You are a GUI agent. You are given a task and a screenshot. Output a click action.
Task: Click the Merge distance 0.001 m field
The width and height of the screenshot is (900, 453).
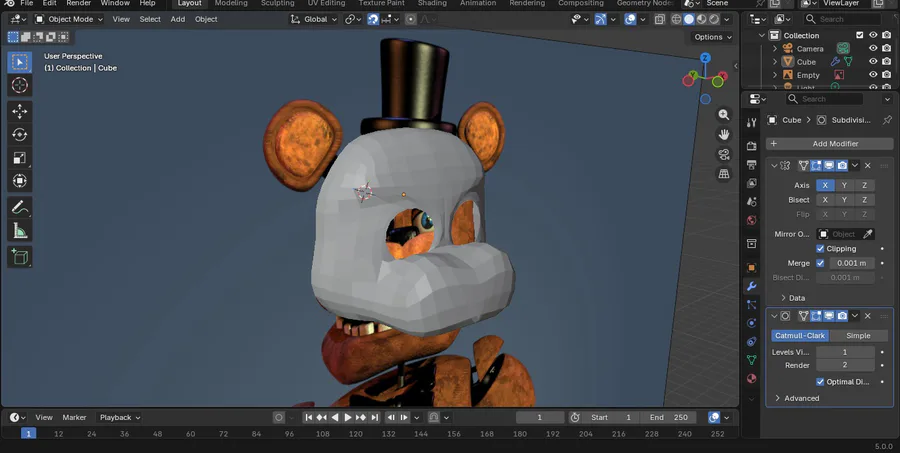point(851,263)
